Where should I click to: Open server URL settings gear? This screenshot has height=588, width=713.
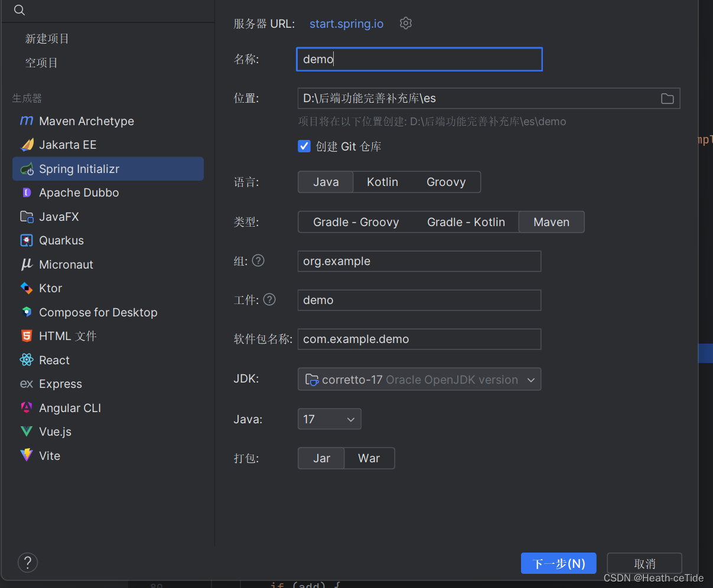pyautogui.click(x=406, y=23)
